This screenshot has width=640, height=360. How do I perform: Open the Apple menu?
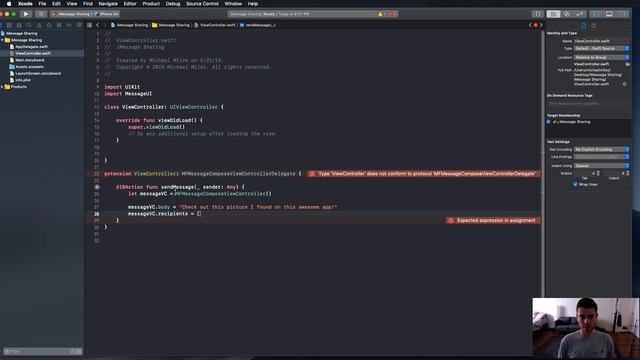pyautogui.click(x=9, y=4)
